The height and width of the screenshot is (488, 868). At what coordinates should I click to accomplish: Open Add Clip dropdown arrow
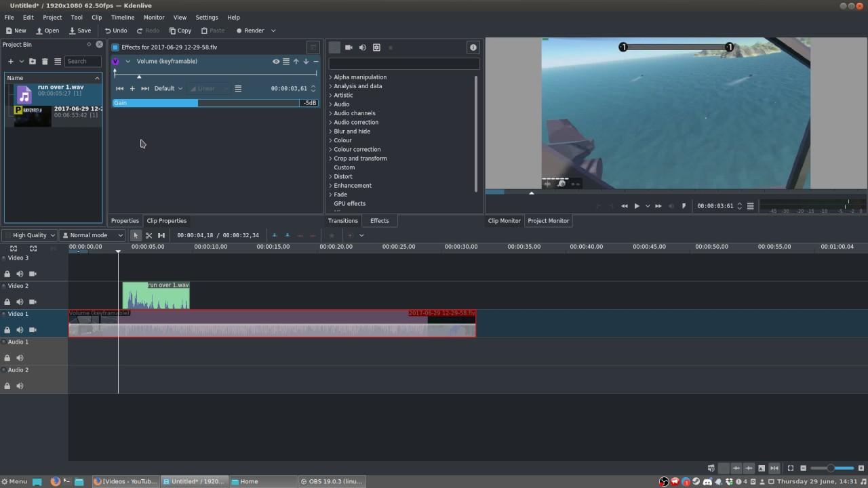(21, 62)
